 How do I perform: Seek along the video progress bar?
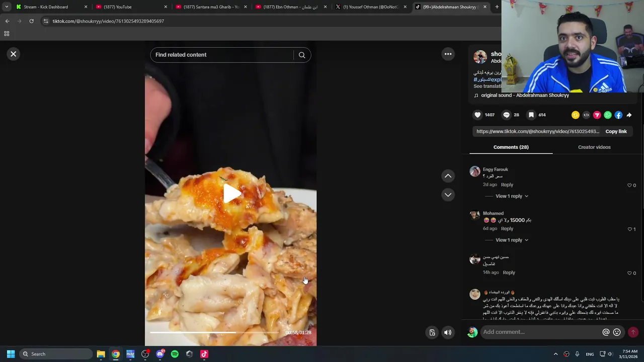click(x=214, y=332)
